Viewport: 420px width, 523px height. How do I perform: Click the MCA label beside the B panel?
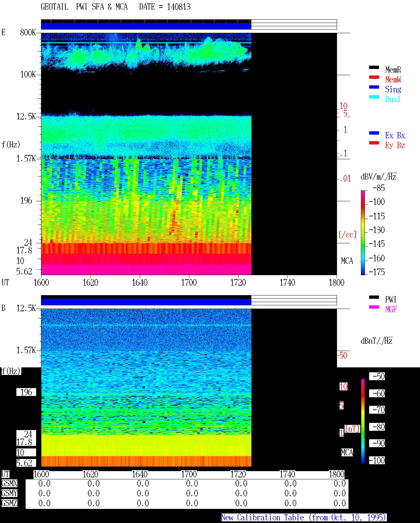[x=347, y=452]
